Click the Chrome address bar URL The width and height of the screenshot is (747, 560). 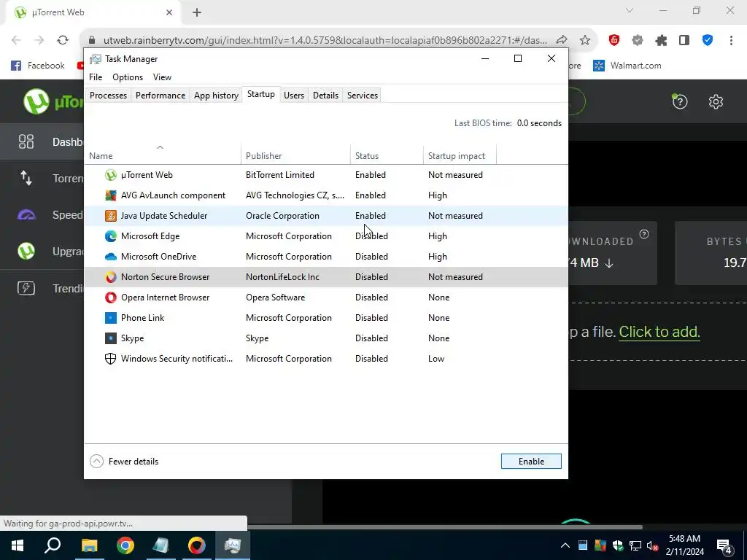[x=325, y=41]
